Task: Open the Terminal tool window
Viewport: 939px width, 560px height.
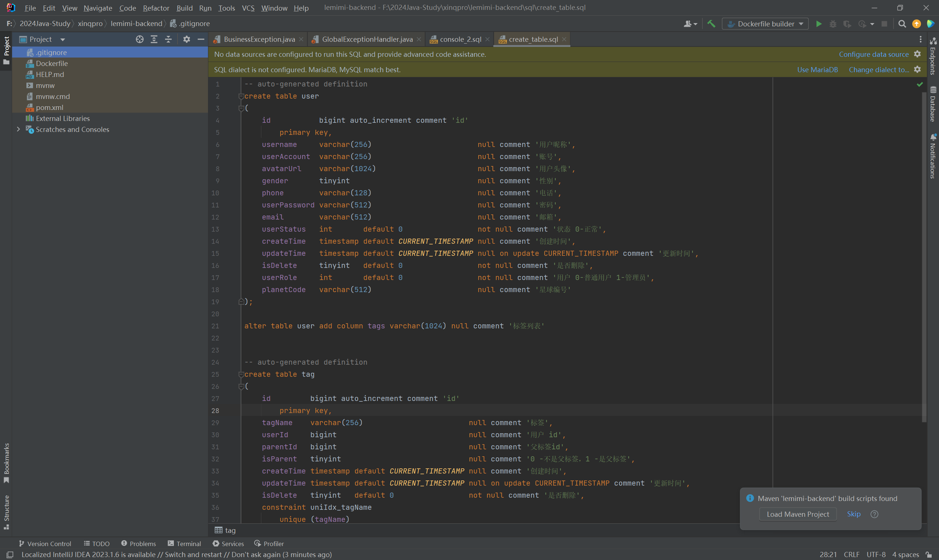Action: tap(184, 544)
